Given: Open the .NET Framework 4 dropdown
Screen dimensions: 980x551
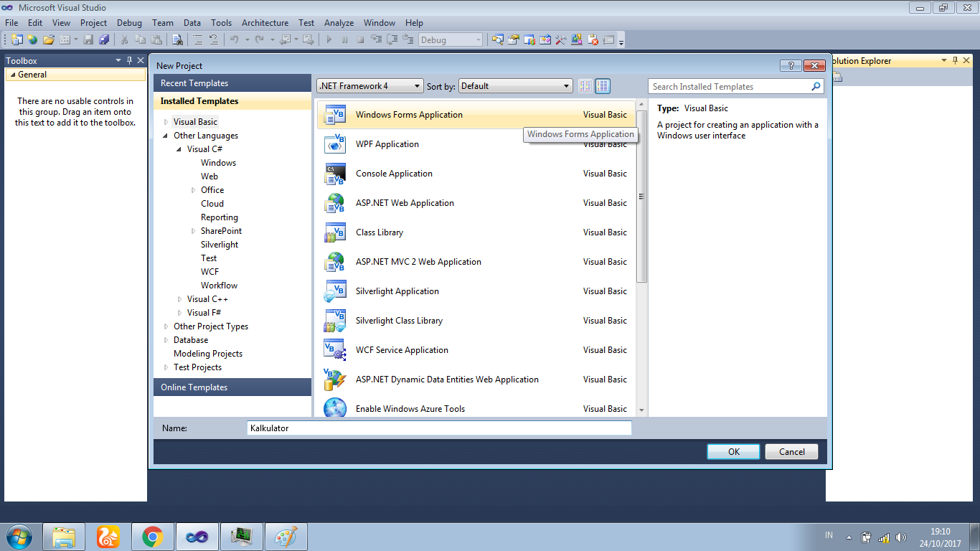Looking at the screenshot, I should [370, 86].
